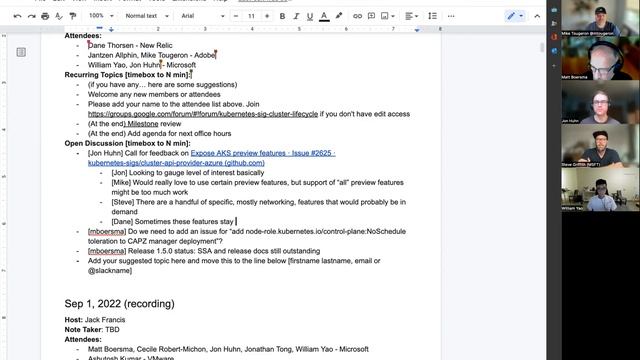This screenshot has height=360, width=640.
Task: Print the document via printer icon
Action: tap(45, 16)
